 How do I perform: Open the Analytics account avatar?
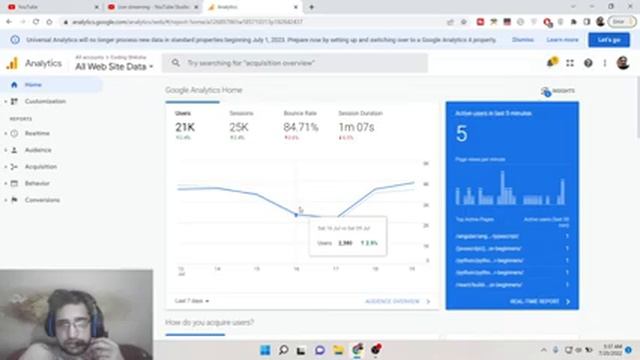click(623, 63)
